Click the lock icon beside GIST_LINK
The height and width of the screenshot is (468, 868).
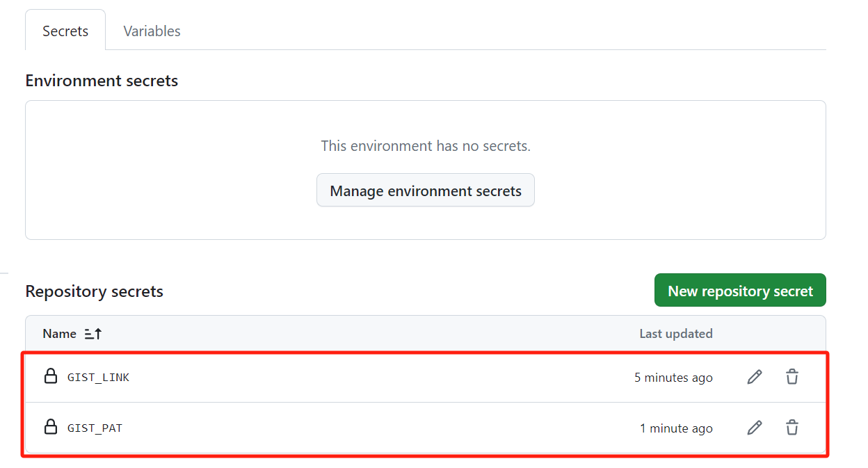pyautogui.click(x=51, y=376)
